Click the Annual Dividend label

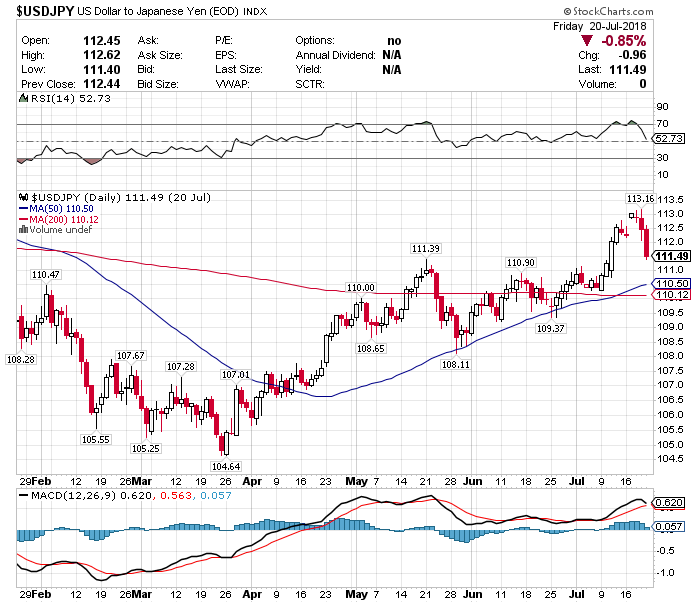[x=336, y=55]
